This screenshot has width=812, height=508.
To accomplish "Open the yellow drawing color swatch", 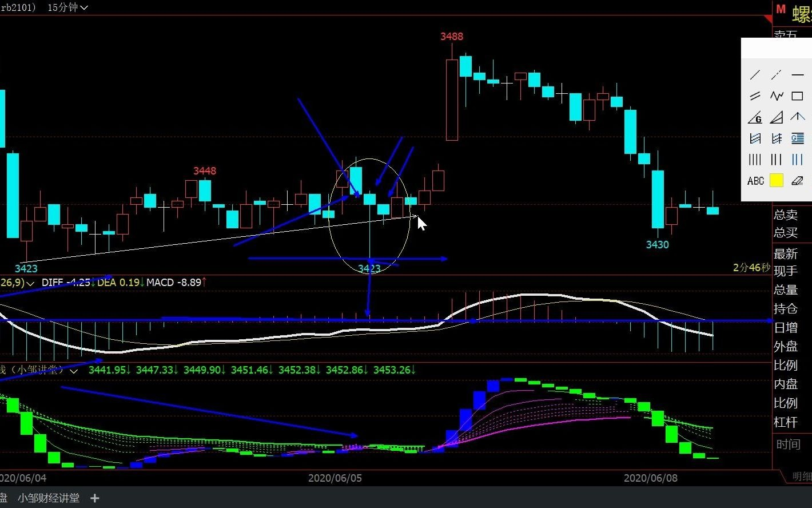I will (776, 181).
